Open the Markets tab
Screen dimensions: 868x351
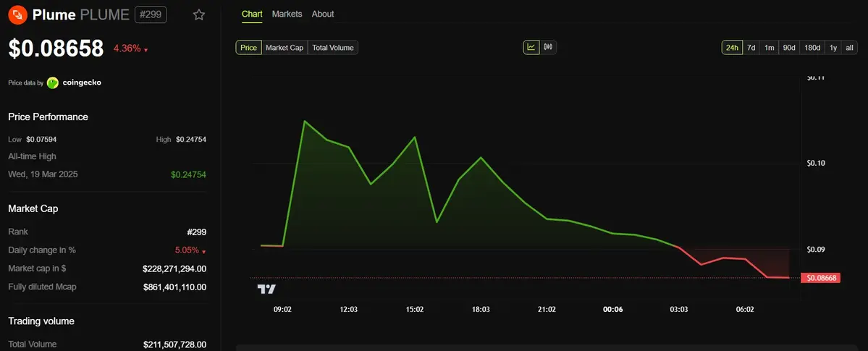click(287, 14)
